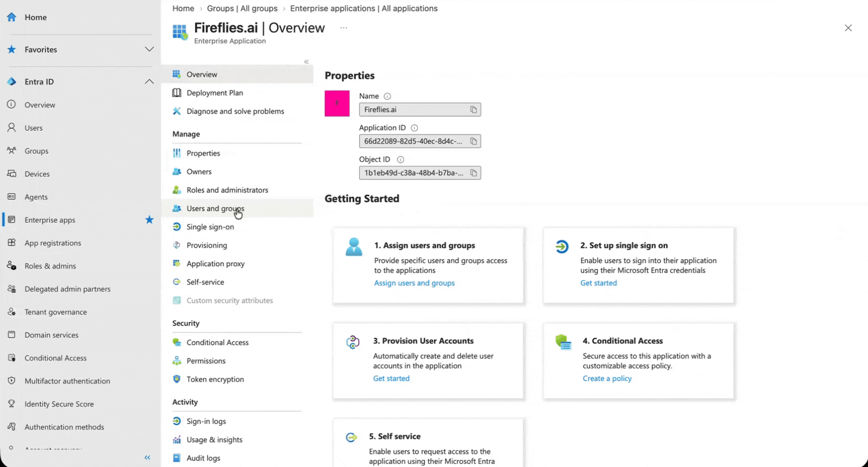Collapse the Entra ID section
The height and width of the screenshot is (467, 868).
click(x=149, y=82)
